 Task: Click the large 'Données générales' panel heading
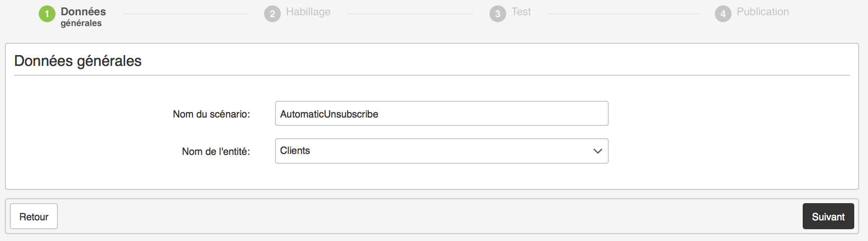point(78,61)
